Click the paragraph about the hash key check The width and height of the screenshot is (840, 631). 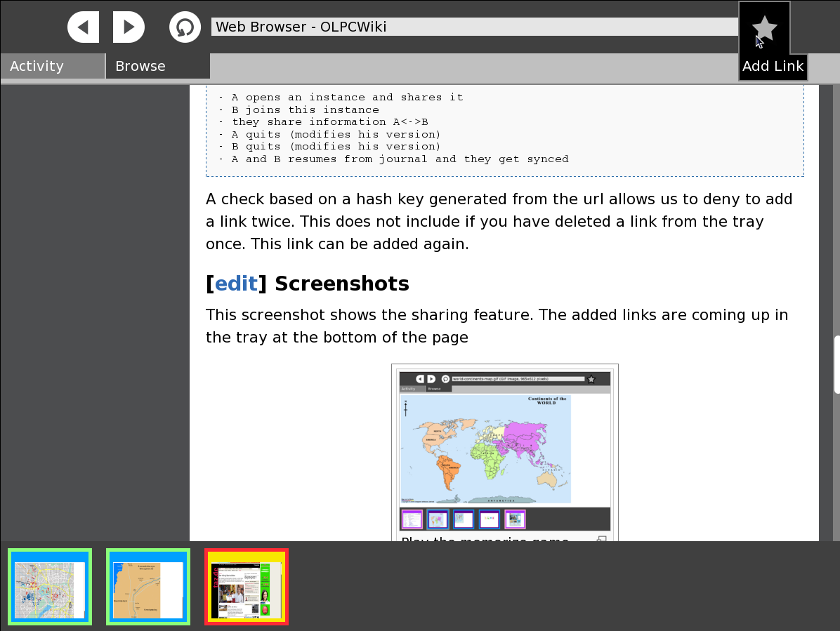tap(499, 221)
